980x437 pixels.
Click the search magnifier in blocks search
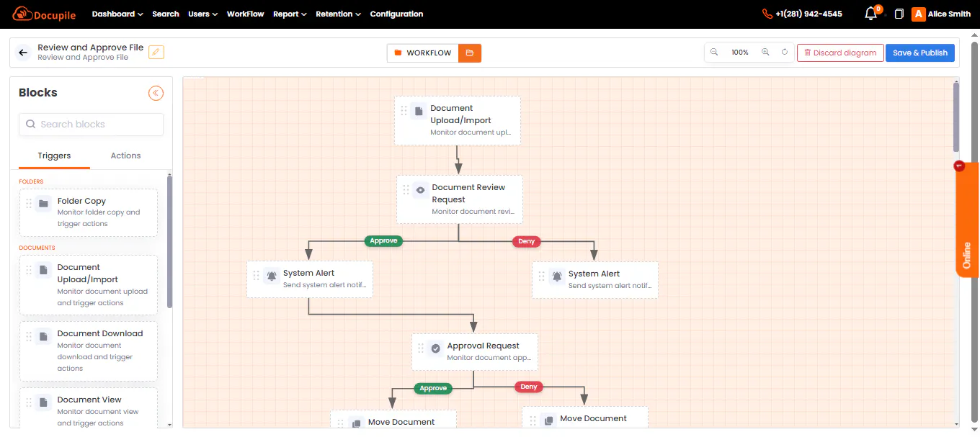click(31, 124)
